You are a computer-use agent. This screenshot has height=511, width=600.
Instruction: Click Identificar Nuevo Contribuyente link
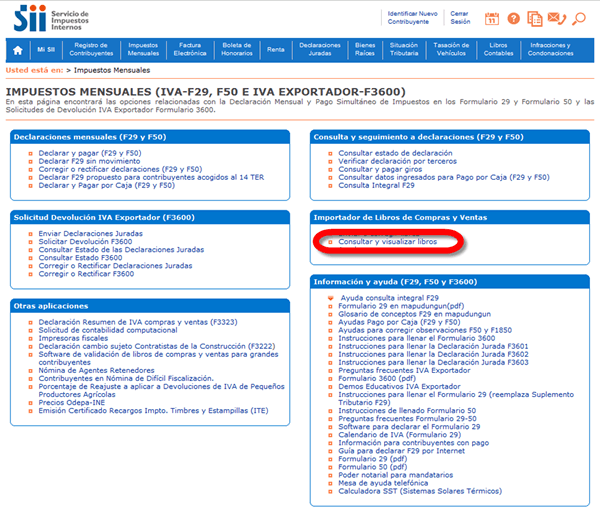pos(411,17)
